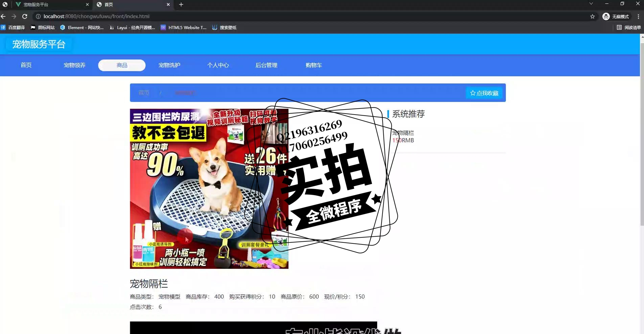Select the 商品 navigation item
The height and width of the screenshot is (334, 644).
click(x=122, y=65)
